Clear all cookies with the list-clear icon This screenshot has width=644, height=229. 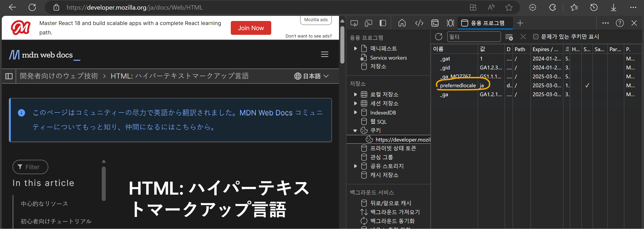pyautogui.click(x=509, y=37)
